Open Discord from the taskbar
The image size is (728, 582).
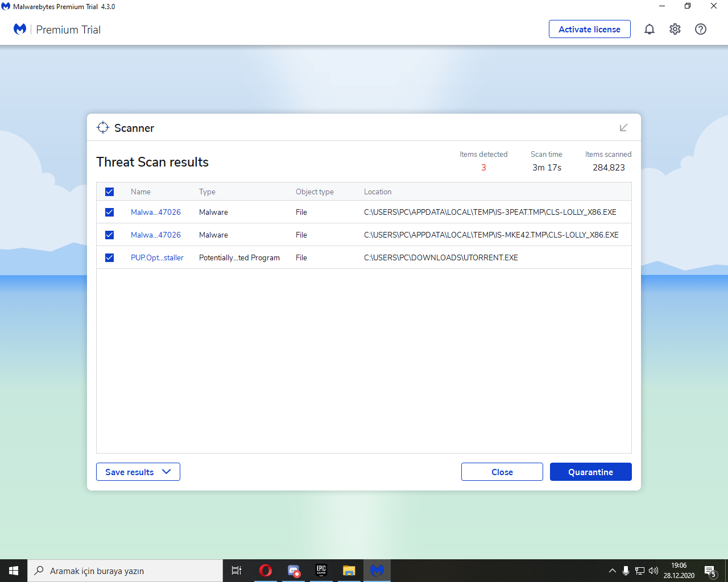tap(293, 571)
